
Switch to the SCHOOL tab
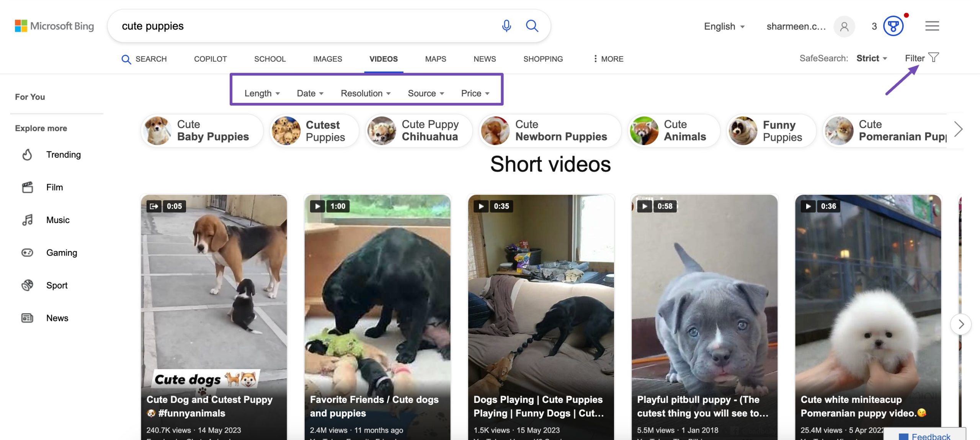coord(270,59)
